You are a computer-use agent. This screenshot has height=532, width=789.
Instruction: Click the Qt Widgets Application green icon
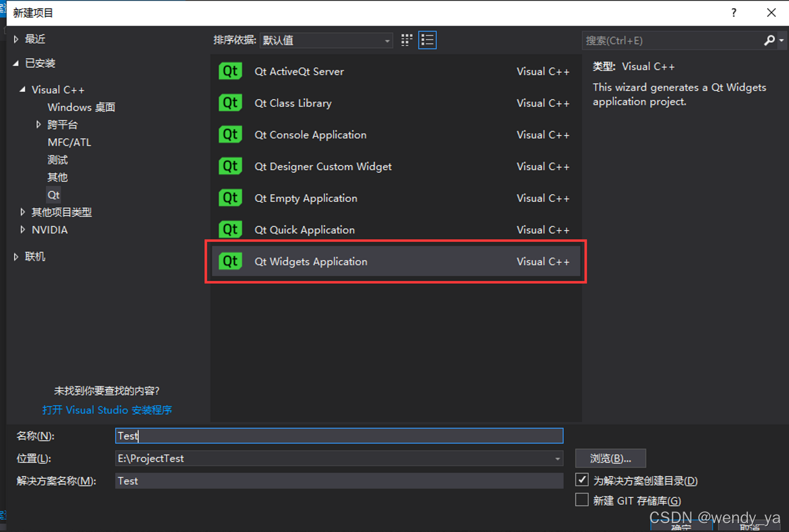[x=230, y=261]
